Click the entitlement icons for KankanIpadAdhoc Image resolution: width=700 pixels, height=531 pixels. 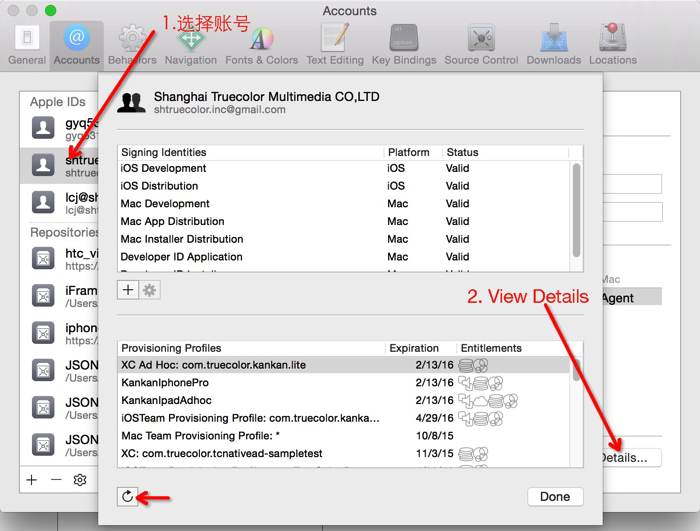tap(488, 401)
